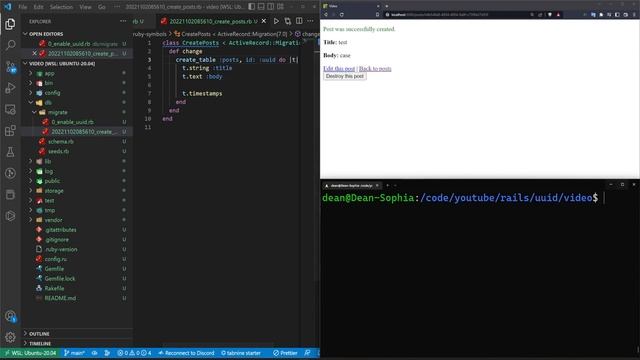Run the Ruby file with play icon
This screenshot has height=360, width=640.
(x=276, y=21)
